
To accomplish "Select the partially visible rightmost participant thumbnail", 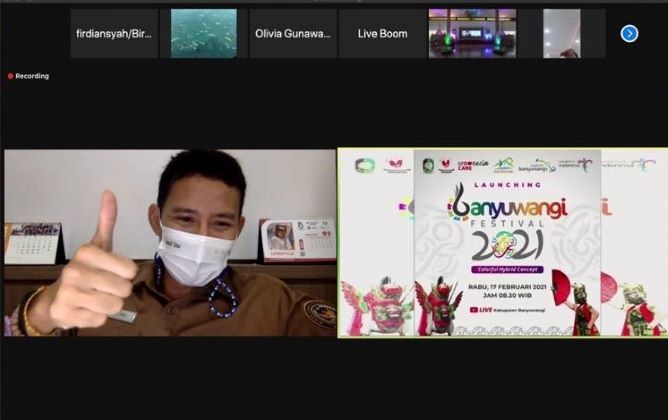I will click(562, 34).
